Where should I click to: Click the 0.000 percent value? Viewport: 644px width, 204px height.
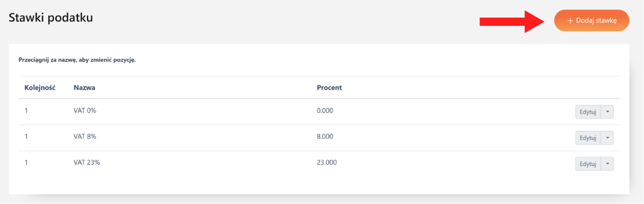[x=325, y=111]
